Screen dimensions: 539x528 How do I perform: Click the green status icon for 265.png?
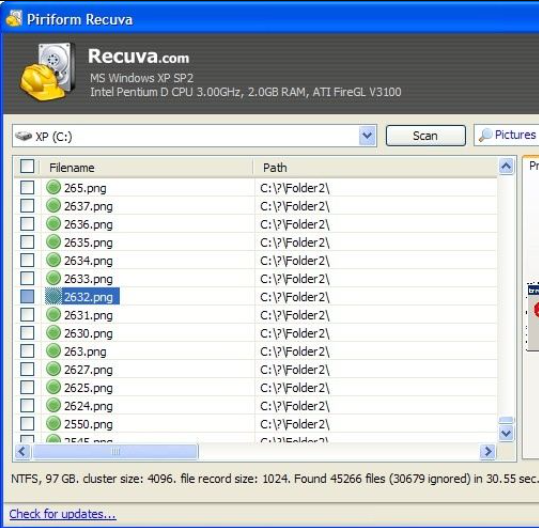tap(53, 188)
